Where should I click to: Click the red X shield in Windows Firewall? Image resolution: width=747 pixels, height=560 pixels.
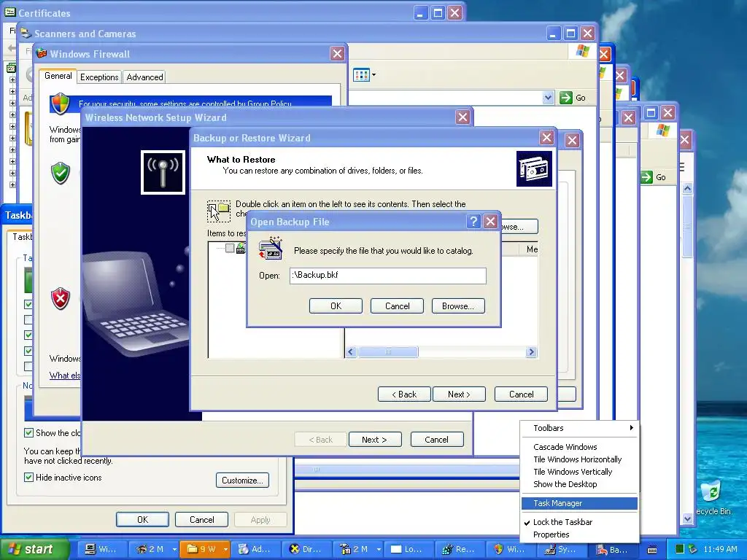[61, 298]
